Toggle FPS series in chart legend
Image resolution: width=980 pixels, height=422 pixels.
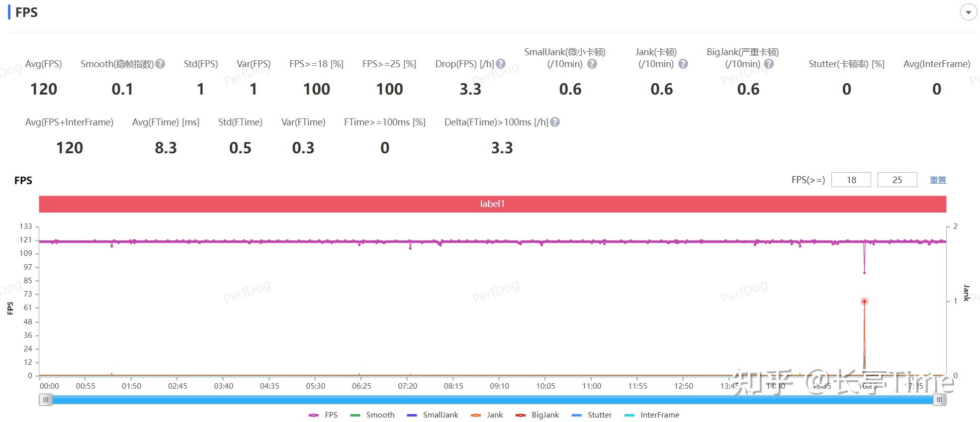click(323, 415)
